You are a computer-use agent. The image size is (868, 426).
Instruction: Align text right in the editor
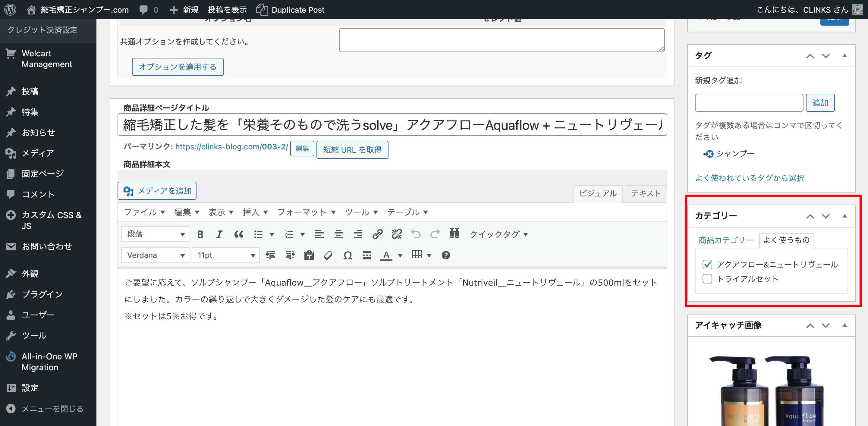[358, 234]
